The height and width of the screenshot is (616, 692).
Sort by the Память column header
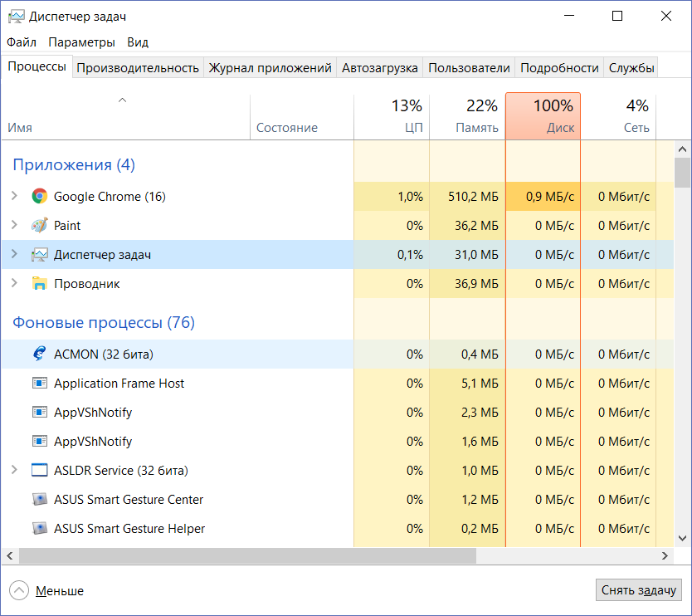click(467, 116)
